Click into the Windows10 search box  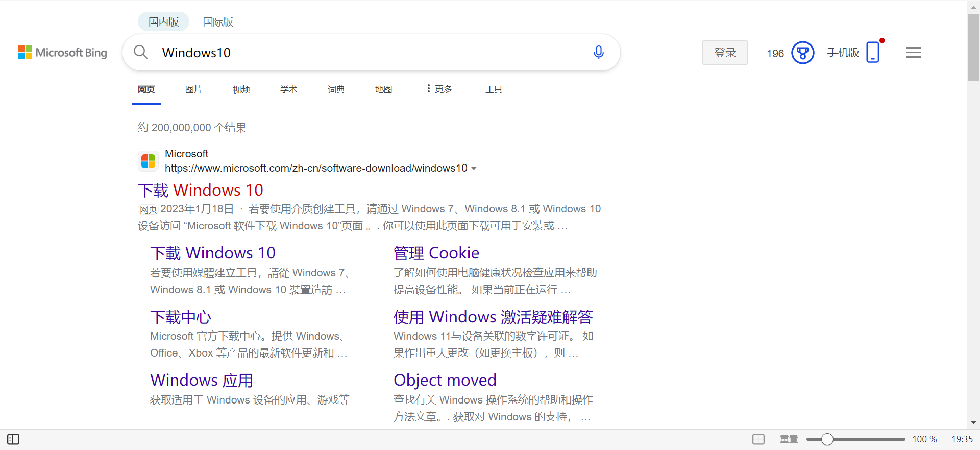371,52
